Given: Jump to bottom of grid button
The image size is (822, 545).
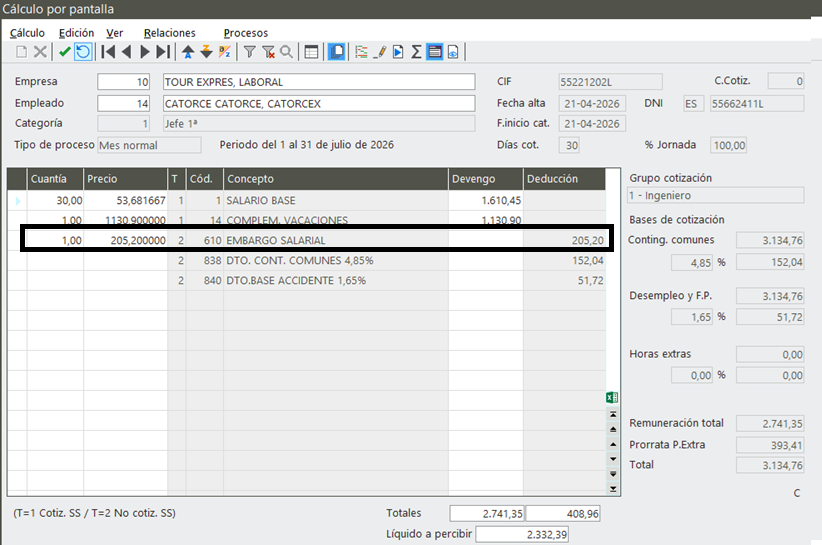Looking at the screenshot, I should [613, 489].
